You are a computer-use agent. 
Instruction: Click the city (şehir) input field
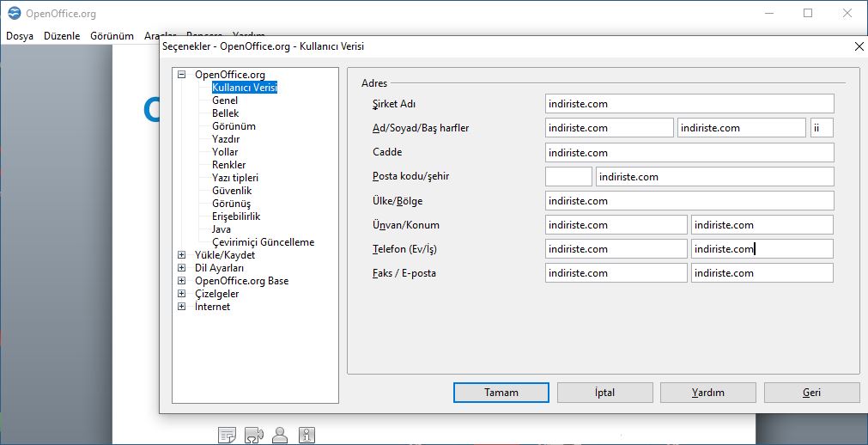714,177
